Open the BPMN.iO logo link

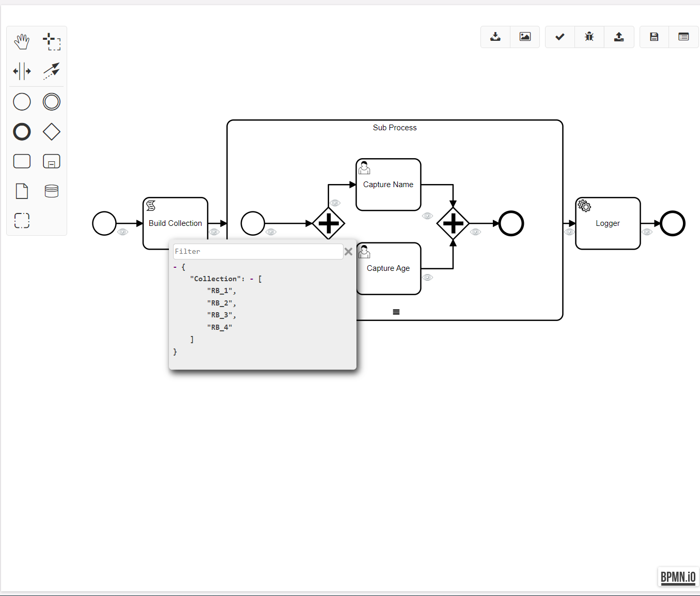coord(678,577)
